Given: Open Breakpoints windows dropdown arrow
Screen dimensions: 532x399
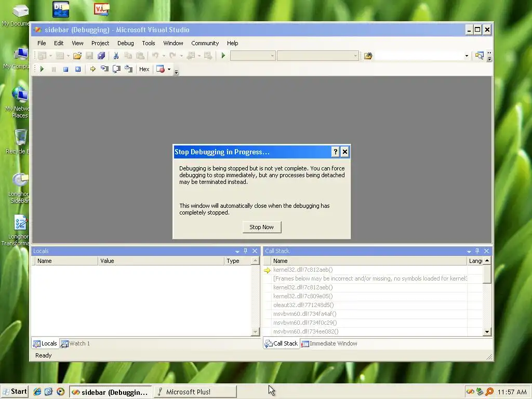Looking at the screenshot, I should [169, 69].
